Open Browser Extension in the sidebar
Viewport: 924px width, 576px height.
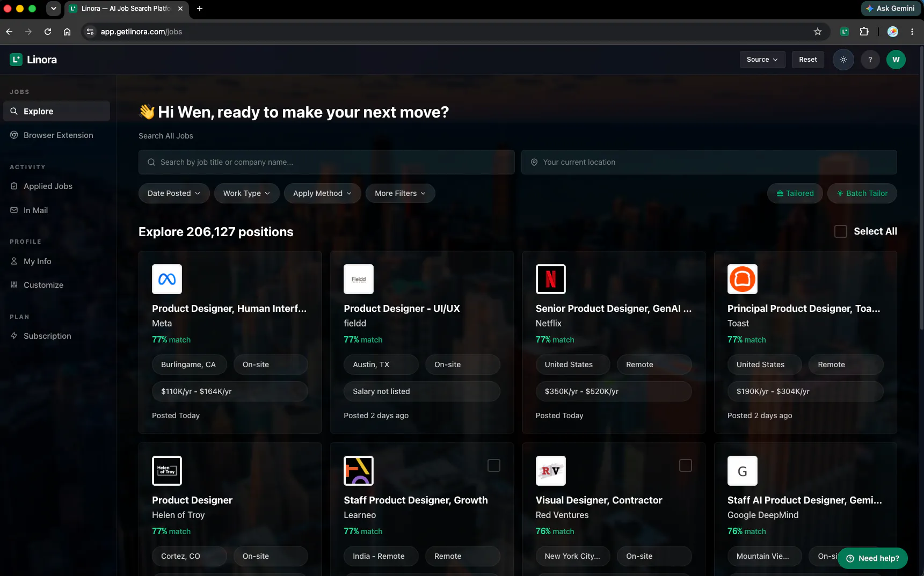(x=56, y=135)
